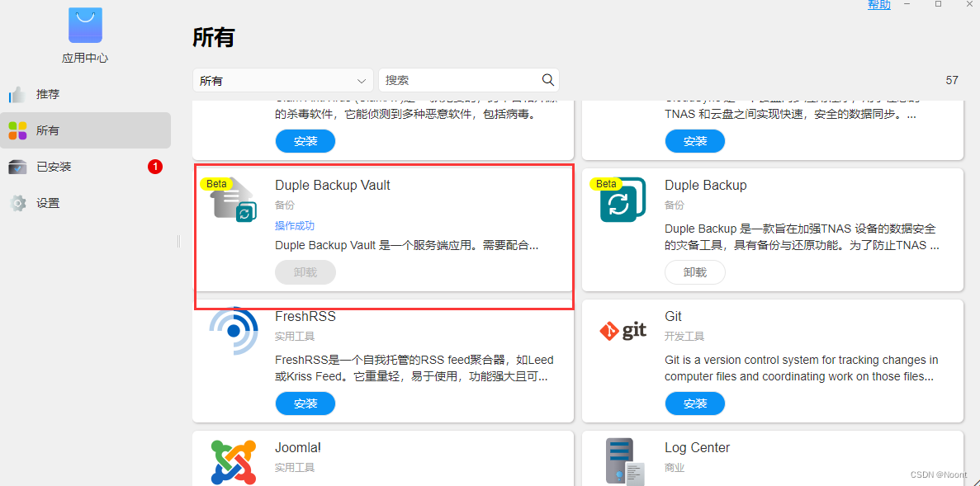Open the 已安装 section

tap(86, 167)
